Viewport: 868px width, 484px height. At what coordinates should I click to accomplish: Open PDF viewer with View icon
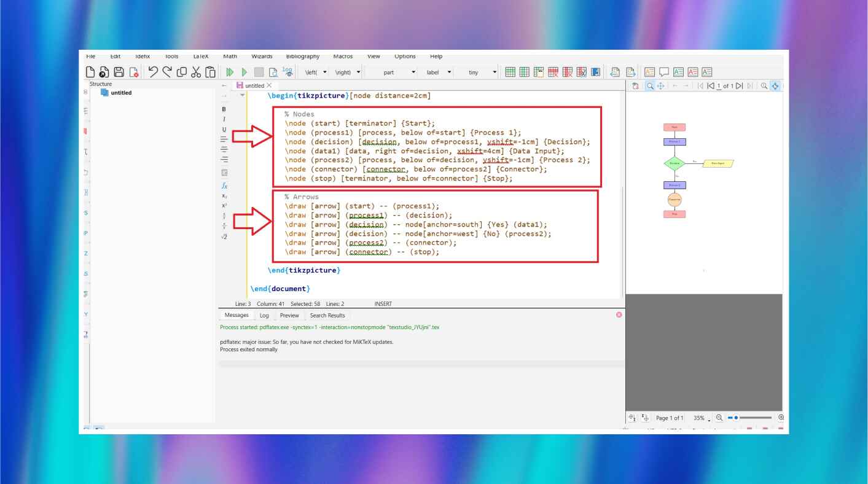click(273, 72)
